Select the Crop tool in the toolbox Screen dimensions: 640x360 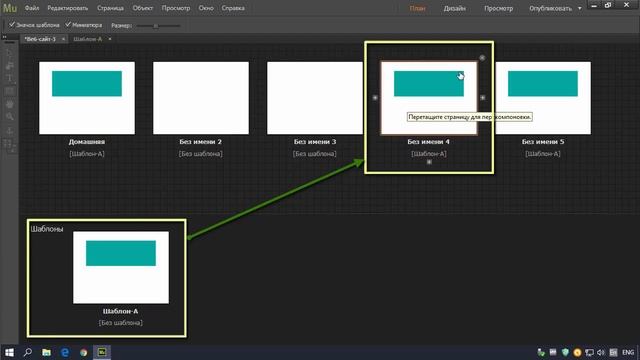9,66
